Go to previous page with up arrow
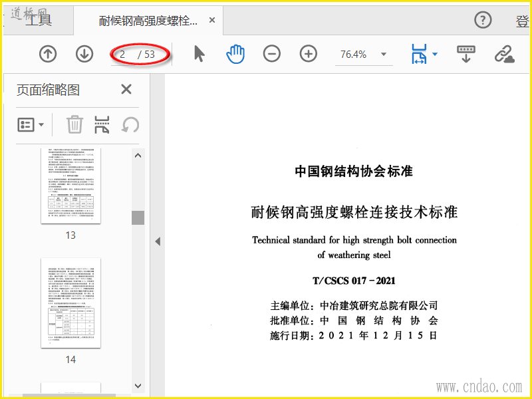 [48, 54]
